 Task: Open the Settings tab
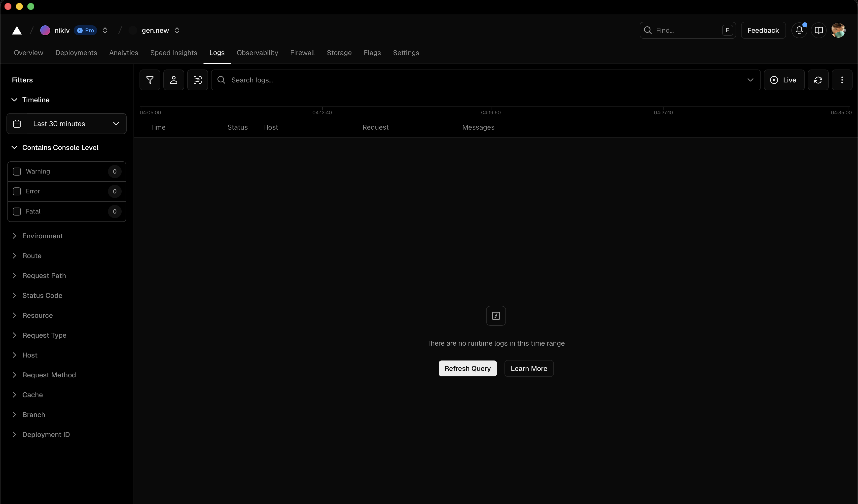click(406, 53)
